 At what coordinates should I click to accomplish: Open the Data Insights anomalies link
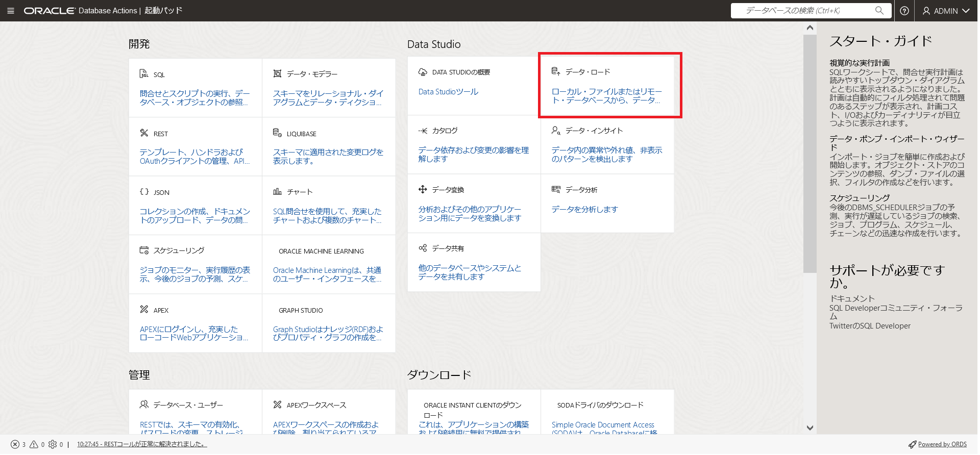coord(606,154)
